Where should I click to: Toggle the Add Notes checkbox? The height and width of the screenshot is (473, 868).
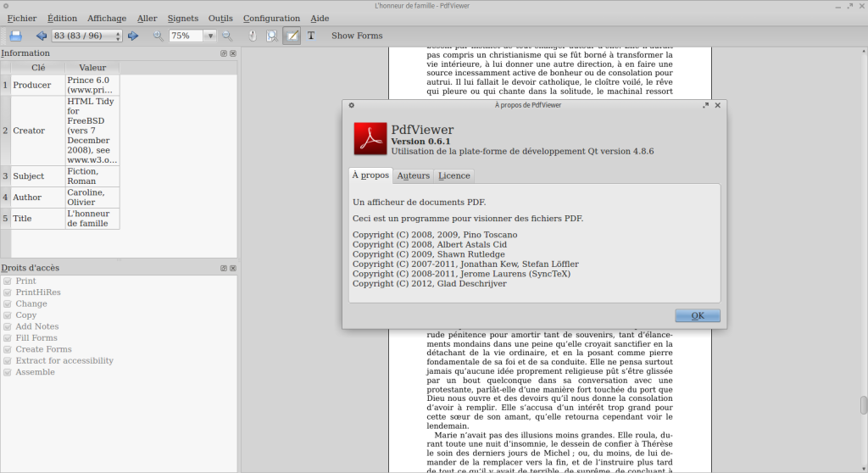[8, 327]
